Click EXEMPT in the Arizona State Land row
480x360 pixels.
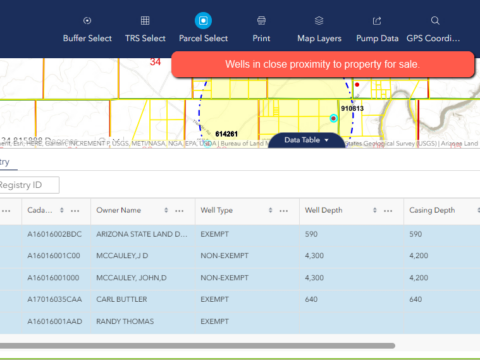coord(215,234)
